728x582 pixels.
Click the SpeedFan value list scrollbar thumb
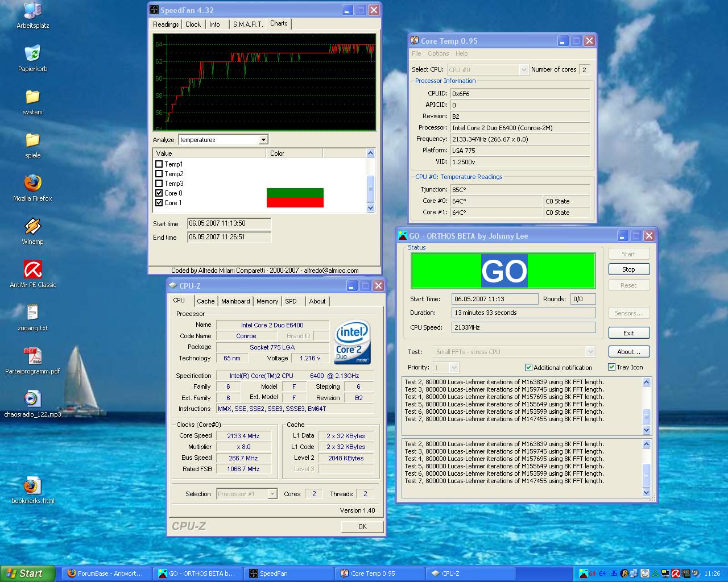pos(371,188)
